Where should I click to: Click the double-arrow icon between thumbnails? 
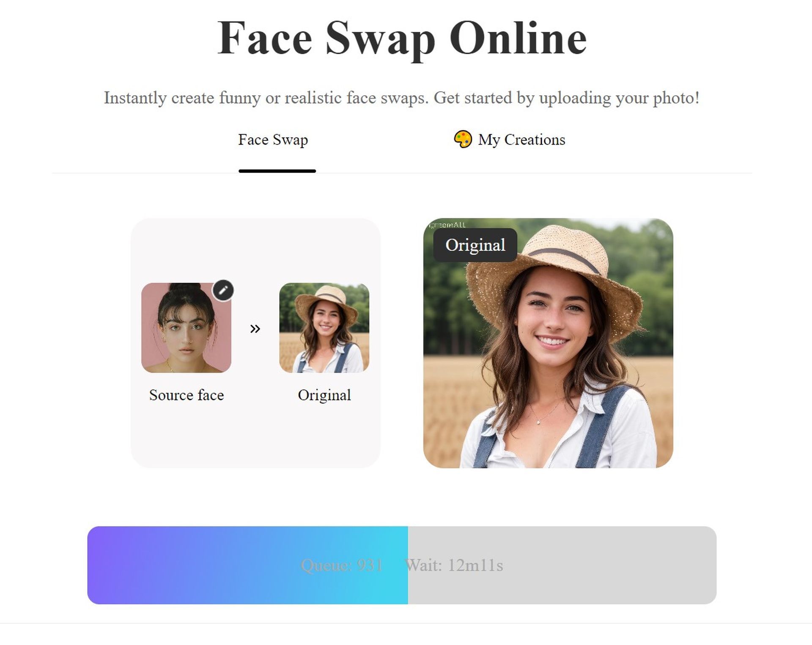point(255,328)
